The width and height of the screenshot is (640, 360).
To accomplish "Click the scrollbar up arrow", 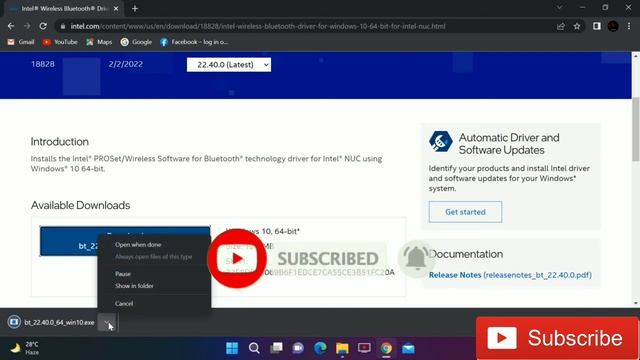I will tap(636, 56).
